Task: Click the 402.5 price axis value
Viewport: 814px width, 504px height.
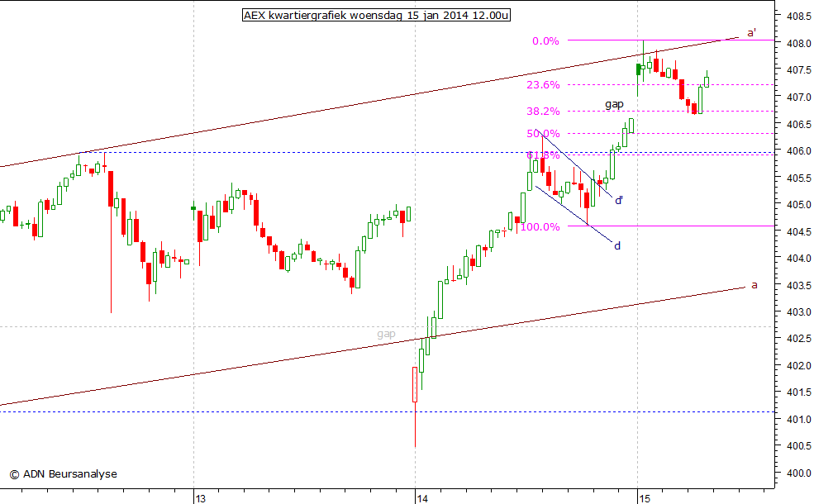Action: (x=798, y=339)
